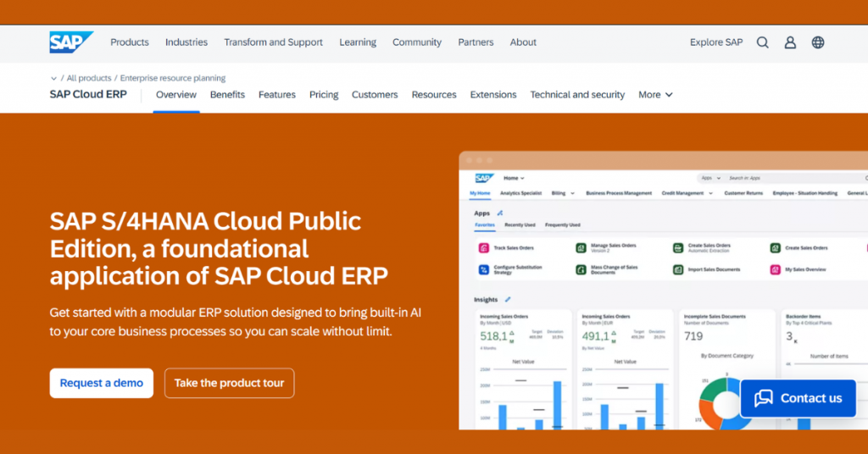This screenshot has width=868, height=454.
Task: Select My Home tab in preview
Action: tap(480, 193)
